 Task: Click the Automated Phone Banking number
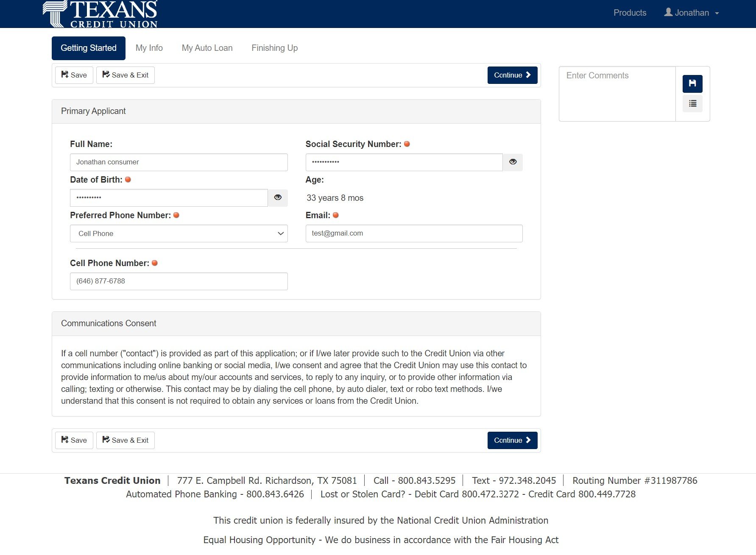215,494
